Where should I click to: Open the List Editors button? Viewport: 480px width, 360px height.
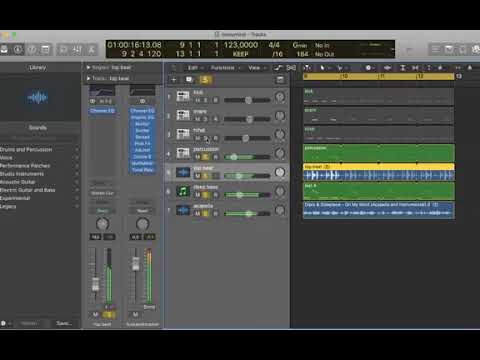pos(435,50)
